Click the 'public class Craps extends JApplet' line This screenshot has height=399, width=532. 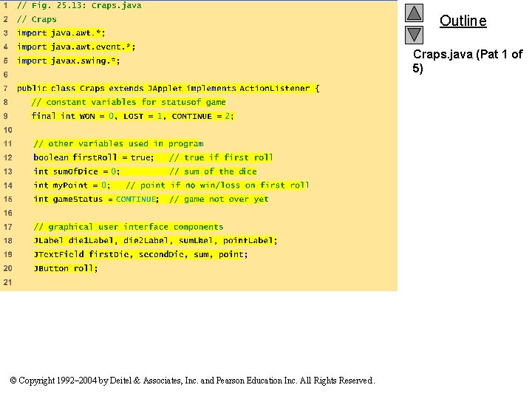pyautogui.click(x=168, y=89)
